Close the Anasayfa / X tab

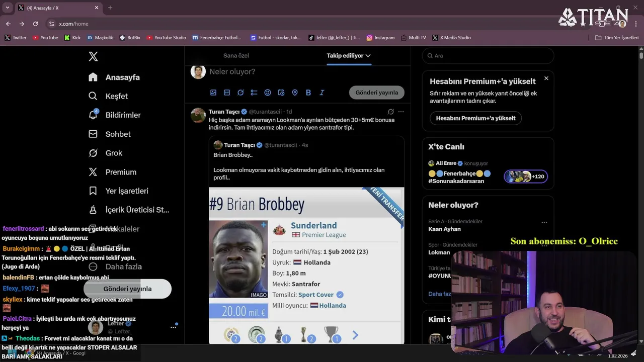point(97,8)
